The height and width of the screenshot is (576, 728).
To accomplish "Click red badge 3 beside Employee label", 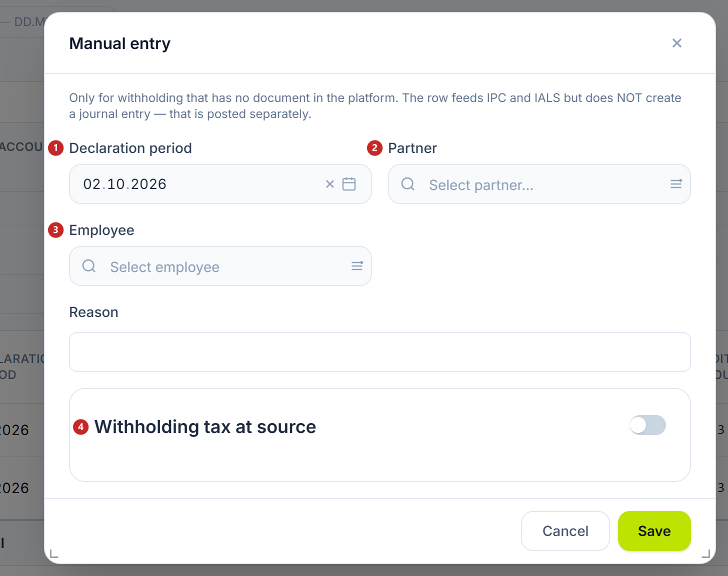I will (x=55, y=230).
